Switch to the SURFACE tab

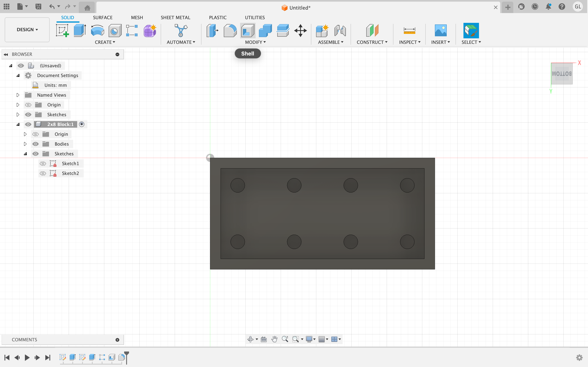[102, 18]
